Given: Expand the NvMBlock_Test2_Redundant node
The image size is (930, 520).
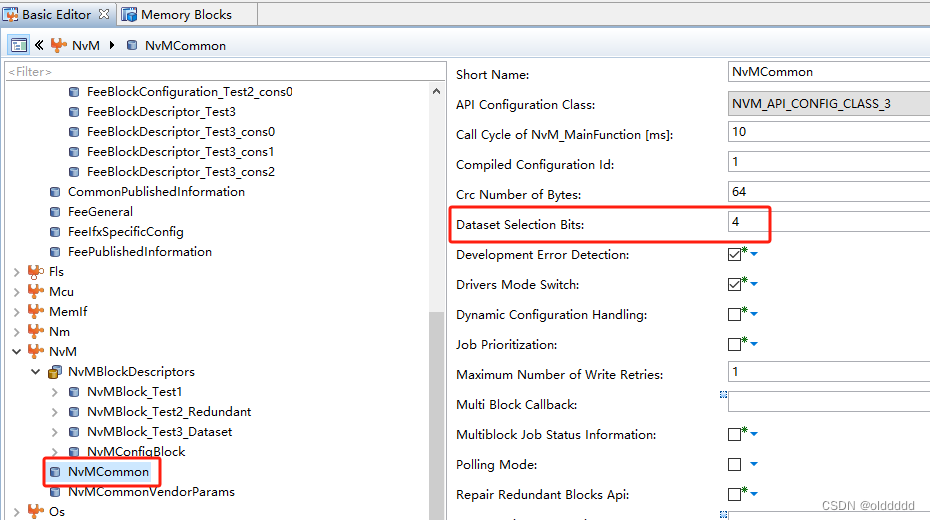Looking at the screenshot, I should [55, 412].
